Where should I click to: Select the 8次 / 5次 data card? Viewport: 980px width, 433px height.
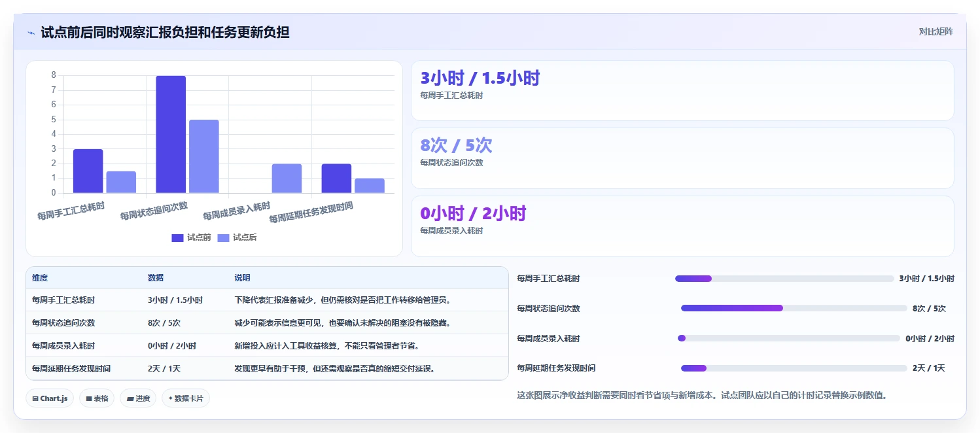click(682, 158)
